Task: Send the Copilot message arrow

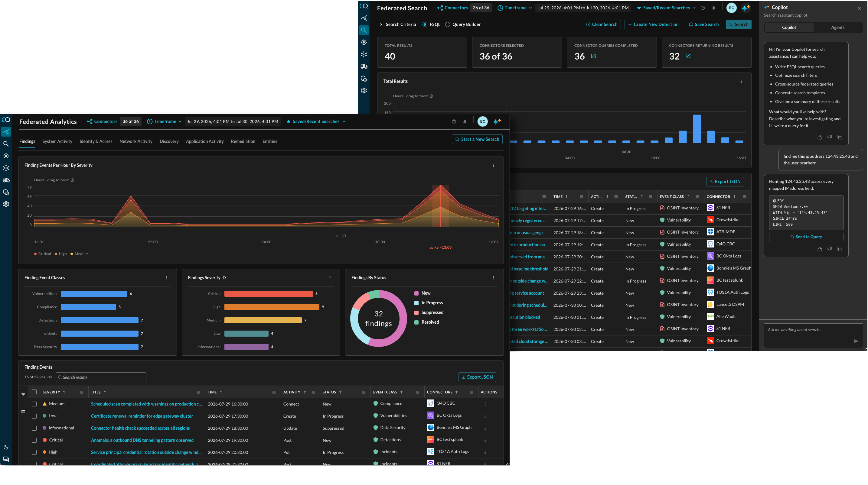Action: point(856,341)
